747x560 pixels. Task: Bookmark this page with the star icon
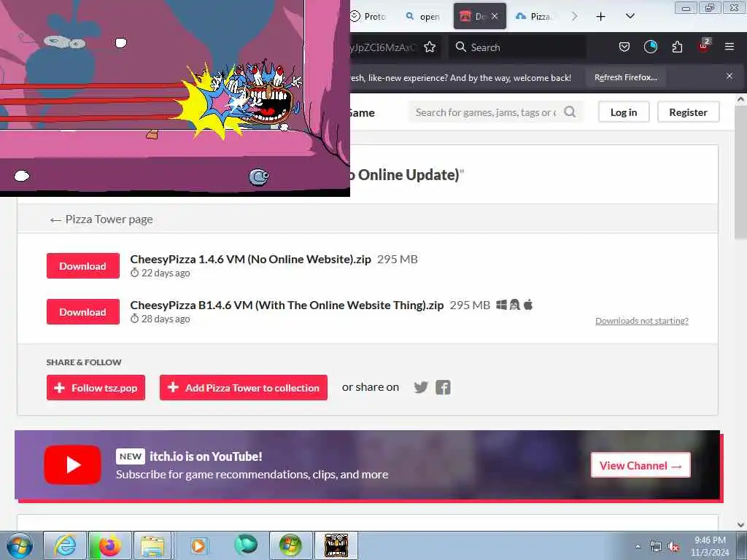[430, 47]
